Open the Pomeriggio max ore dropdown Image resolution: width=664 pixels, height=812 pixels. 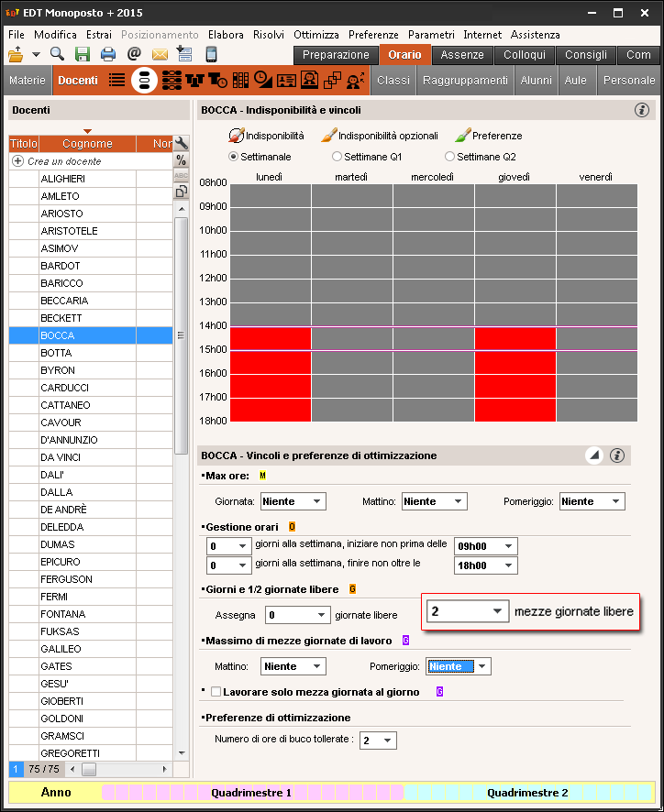click(592, 501)
